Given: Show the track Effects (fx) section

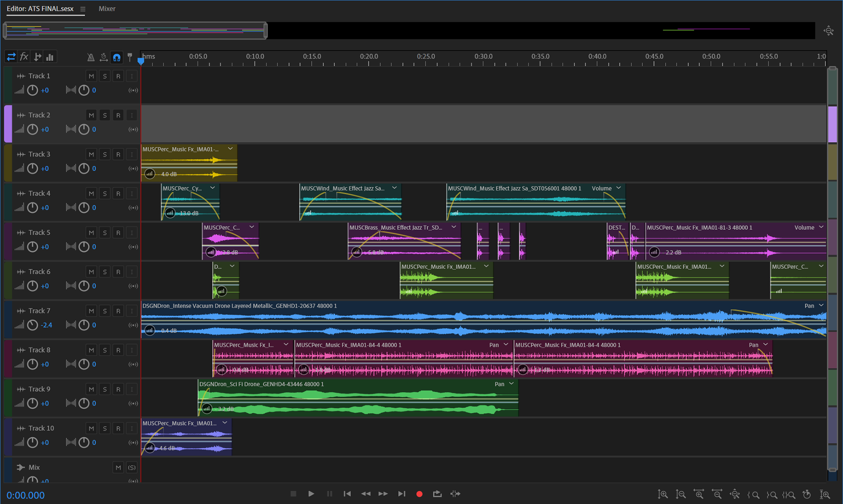Looking at the screenshot, I should tap(24, 57).
